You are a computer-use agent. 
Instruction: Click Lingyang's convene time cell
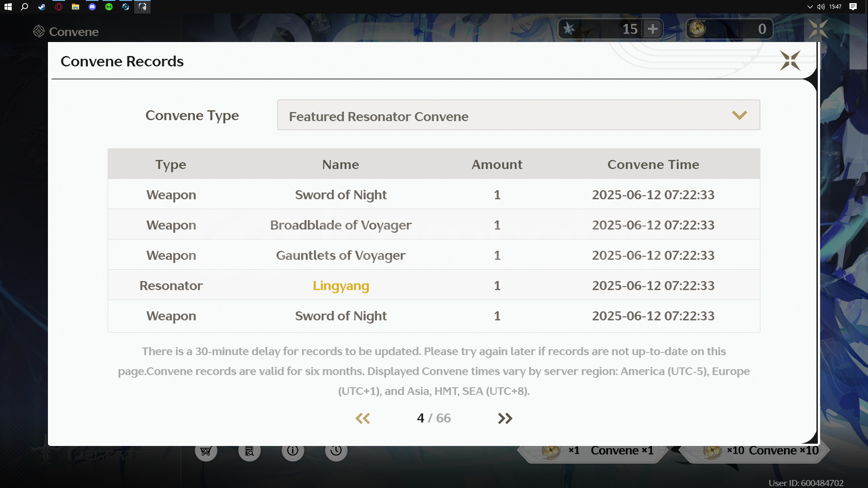(x=653, y=286)
